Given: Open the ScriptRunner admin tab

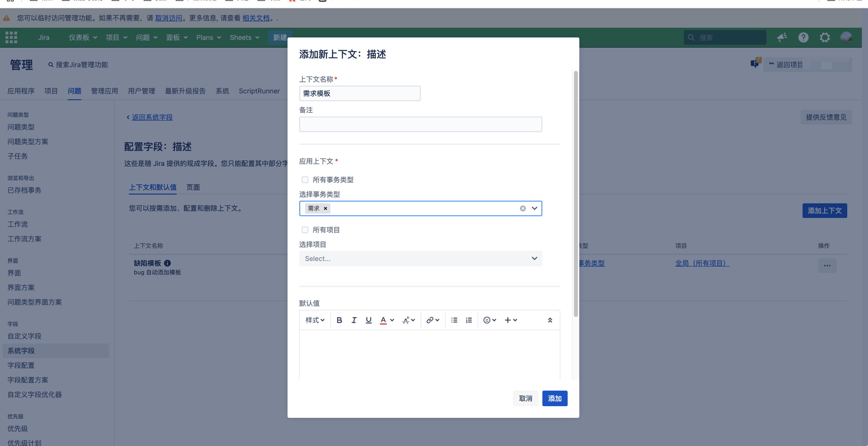Looking at the screenshot, I should click(259, 91).
